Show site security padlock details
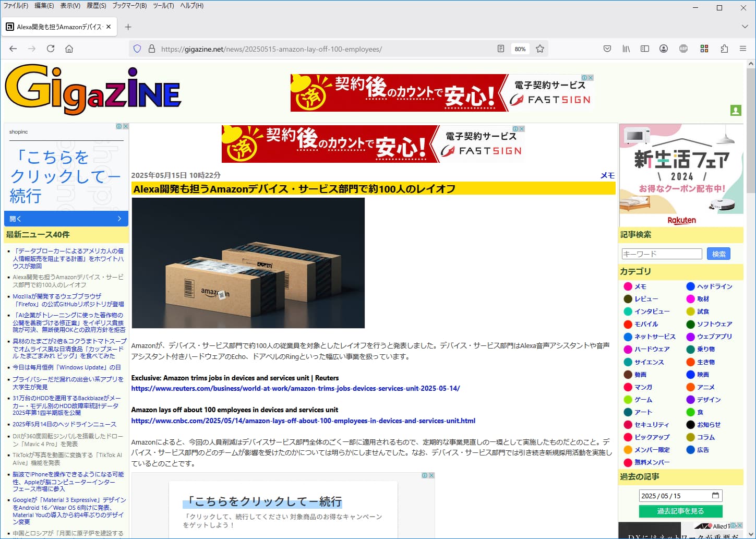This screenshot has height=539, width=756. pyautogui.click(x=152, y=49)
